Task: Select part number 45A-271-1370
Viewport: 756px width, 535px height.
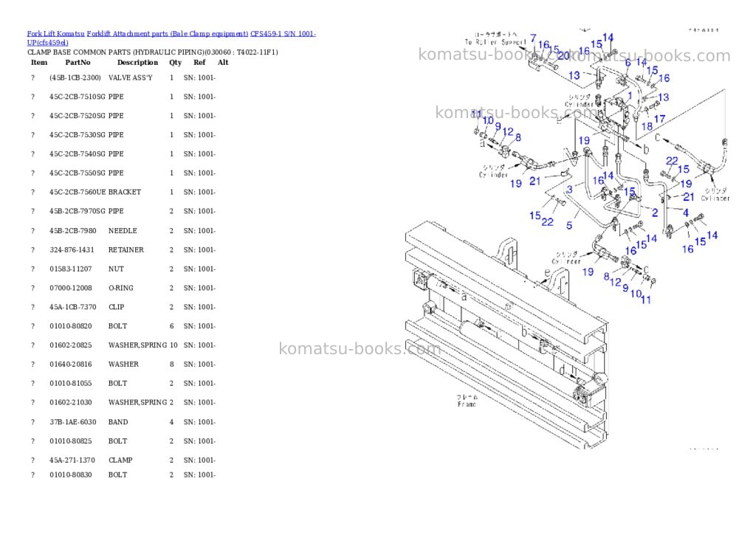Action: point(72,460)
